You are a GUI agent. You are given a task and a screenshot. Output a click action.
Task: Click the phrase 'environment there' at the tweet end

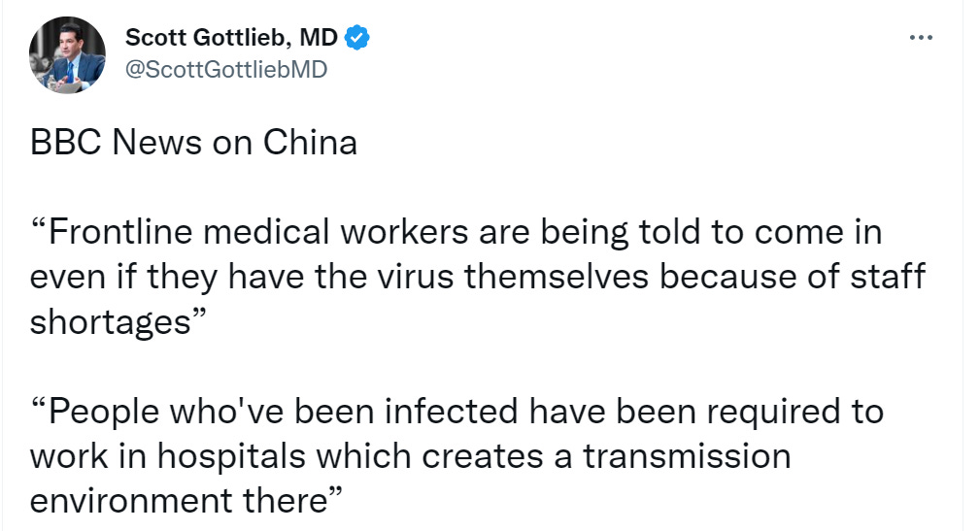179,501
